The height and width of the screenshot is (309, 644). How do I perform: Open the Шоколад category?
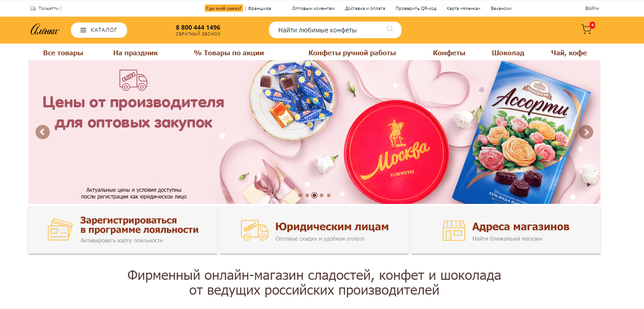(x=508, y=53)
